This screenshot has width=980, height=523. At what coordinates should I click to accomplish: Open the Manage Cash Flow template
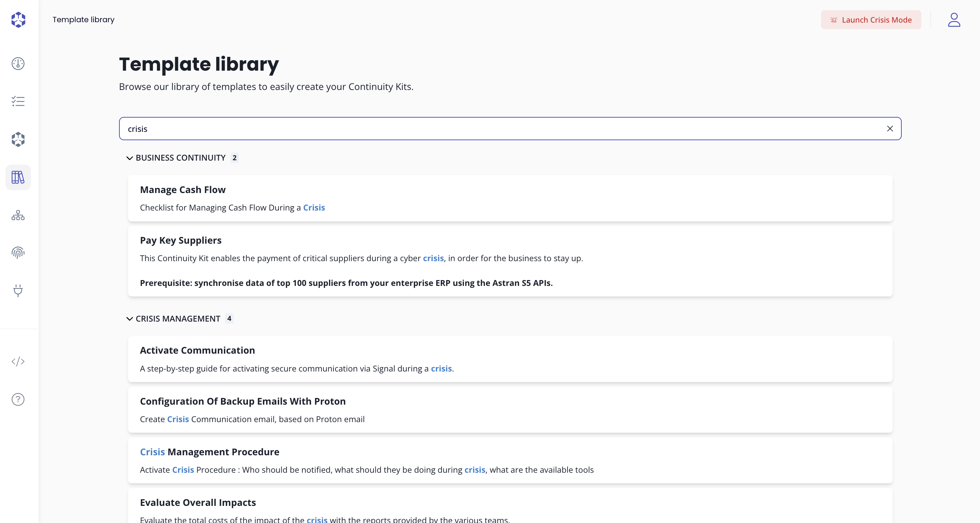coord(183,189)
